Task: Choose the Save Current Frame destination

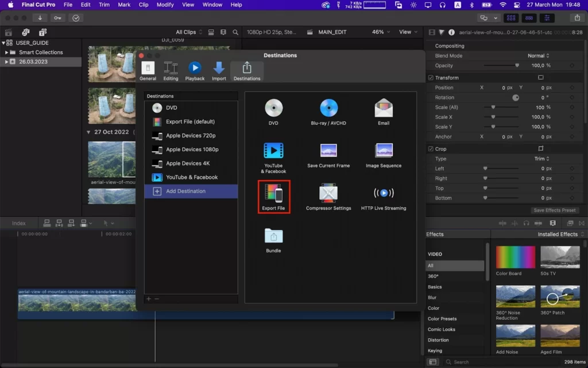Action: (x=328, y=151)
